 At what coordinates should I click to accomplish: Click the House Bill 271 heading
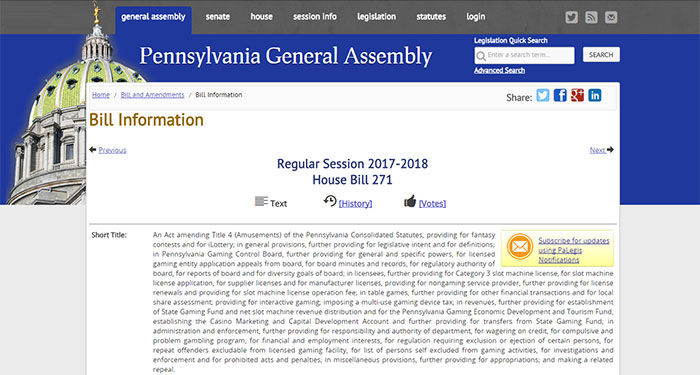[352, 180]
